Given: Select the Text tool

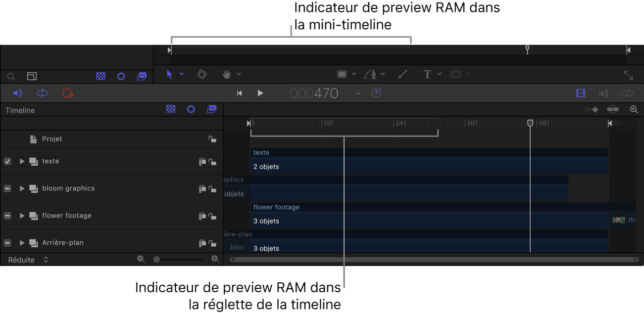Looking at the screenshot, I should 427,74.
